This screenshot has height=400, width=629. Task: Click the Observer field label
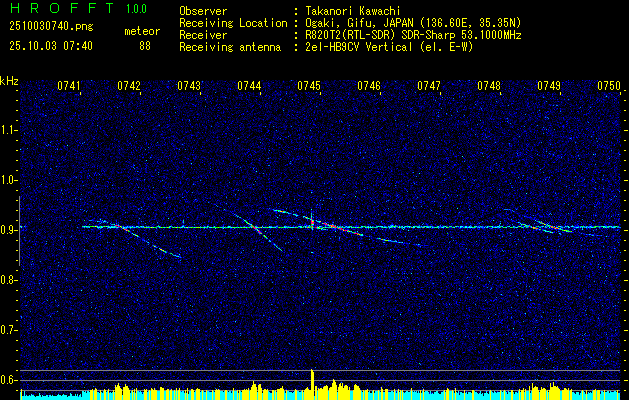pyautogui.click(x=203, y=11)
